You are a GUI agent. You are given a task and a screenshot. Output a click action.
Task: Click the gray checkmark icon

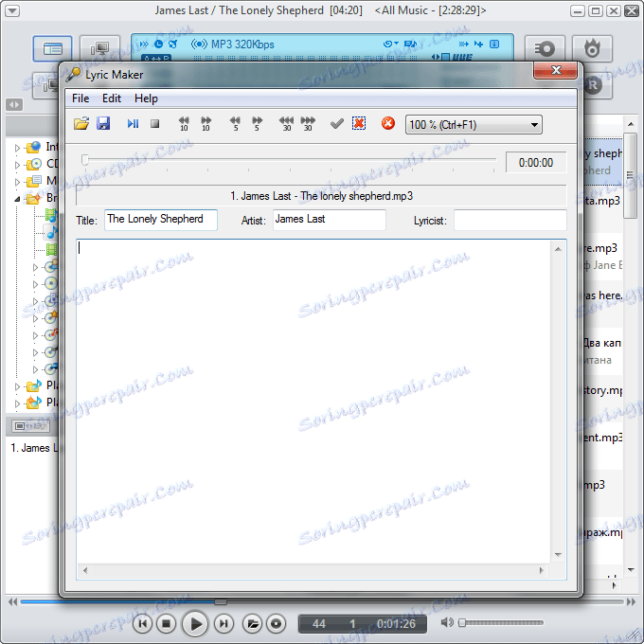click(337, 123)
